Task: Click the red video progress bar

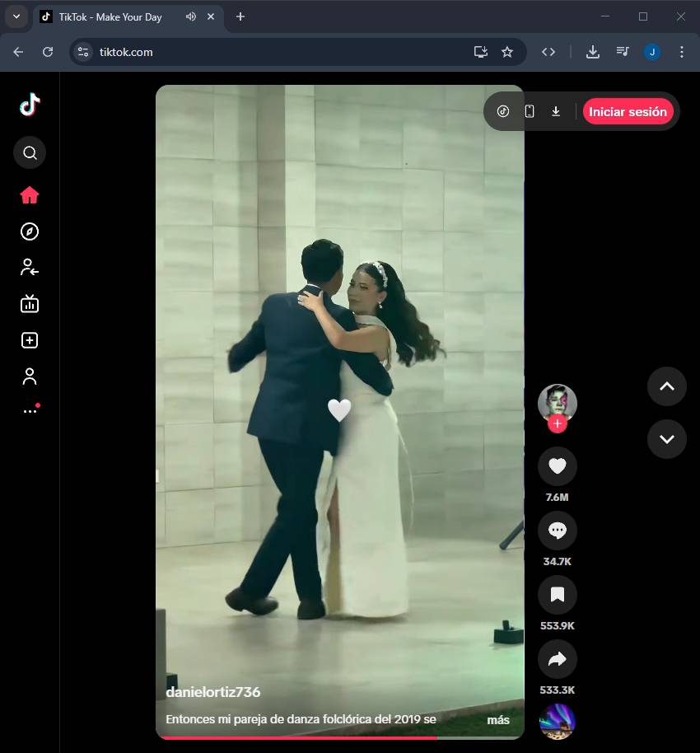Action: (x=296, y=737)
